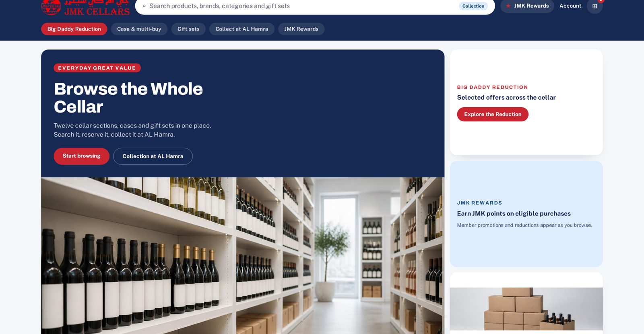Click the search magnifier icon
Viewport: 644px width, 334px height.
click(x=144, y=6)
